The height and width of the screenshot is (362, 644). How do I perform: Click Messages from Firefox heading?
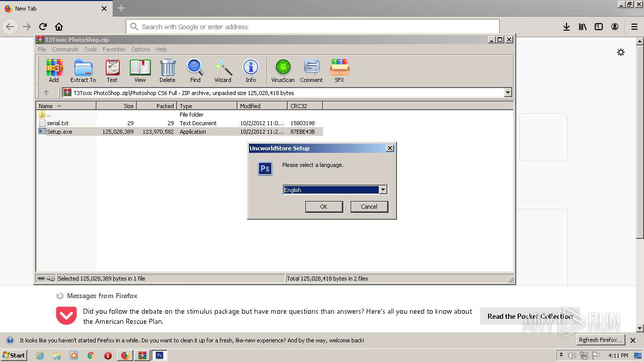point(102,296)
